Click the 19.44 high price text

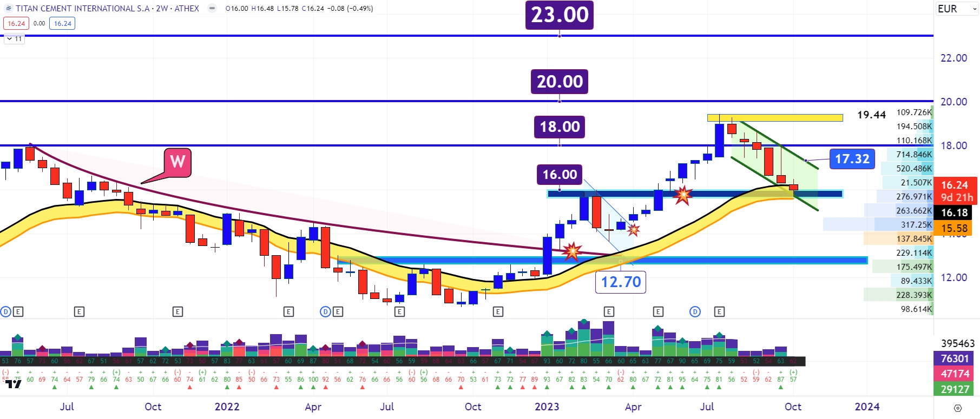[x=871, y=115]
